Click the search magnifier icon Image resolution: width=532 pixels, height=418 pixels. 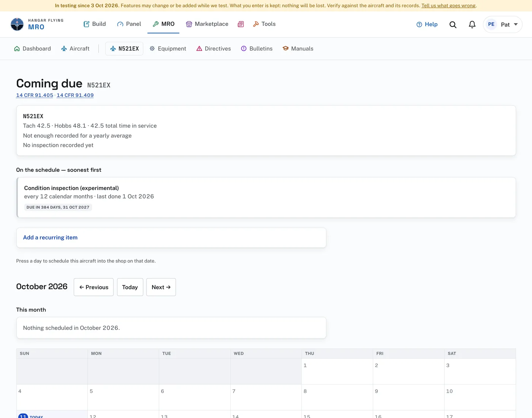(453, 24)
